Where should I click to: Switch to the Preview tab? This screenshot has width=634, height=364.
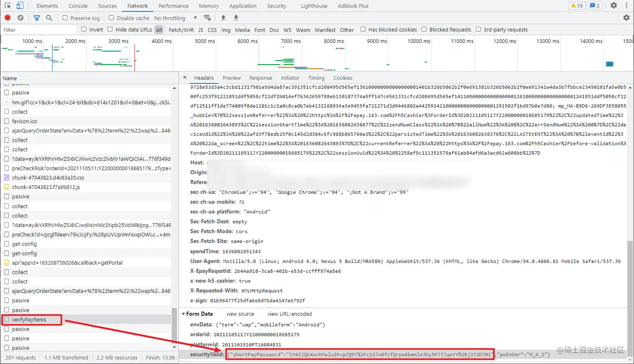231,78
